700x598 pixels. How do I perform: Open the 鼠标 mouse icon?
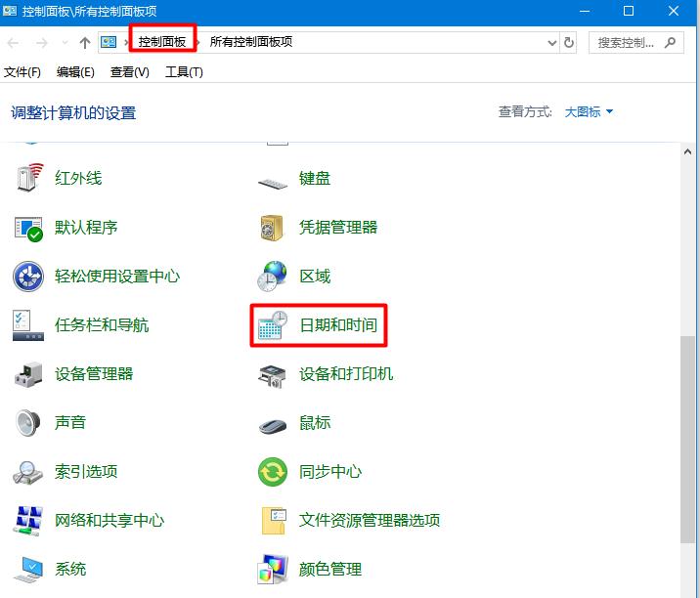click(x=273, y=424)
